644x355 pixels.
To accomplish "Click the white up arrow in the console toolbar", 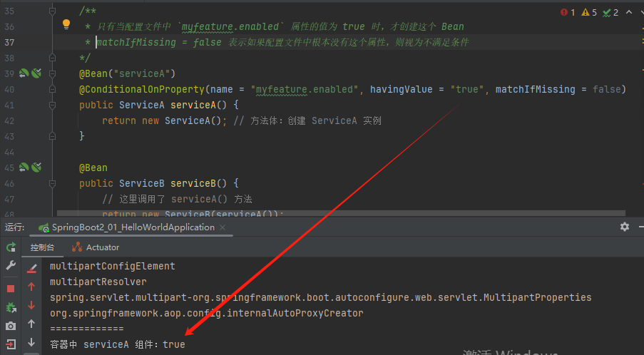I will tap(31, 324).
